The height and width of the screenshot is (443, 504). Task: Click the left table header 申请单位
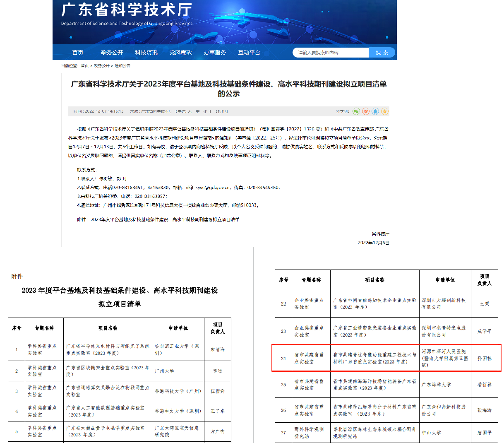coord(178,328)
